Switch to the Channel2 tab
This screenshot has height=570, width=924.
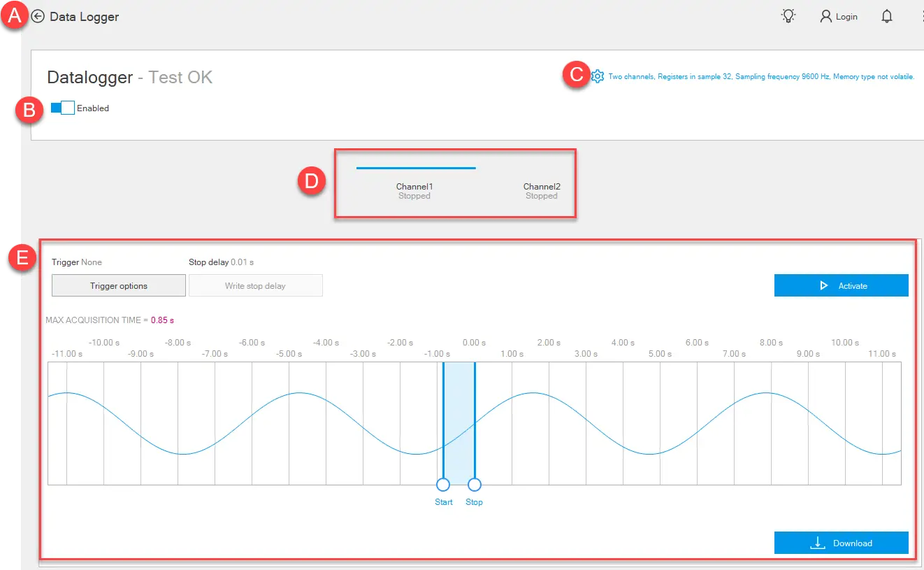(x=542, y=190)
